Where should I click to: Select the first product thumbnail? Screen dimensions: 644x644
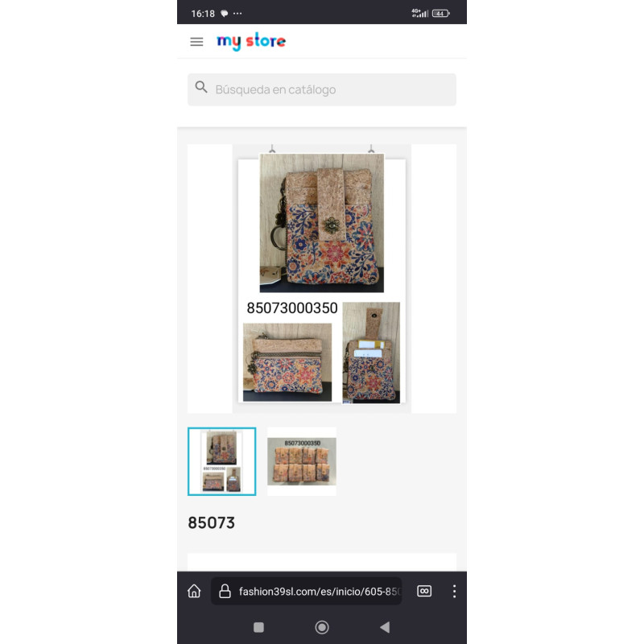click(222, 461)
